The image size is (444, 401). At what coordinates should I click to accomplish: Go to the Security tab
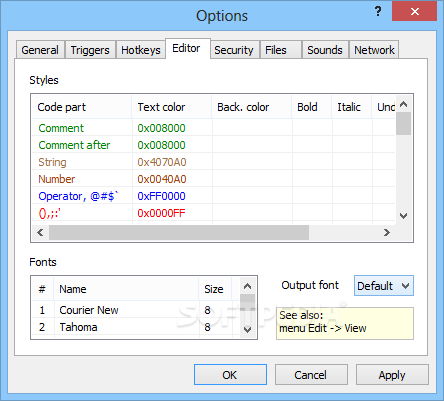[x=234, y=50]
